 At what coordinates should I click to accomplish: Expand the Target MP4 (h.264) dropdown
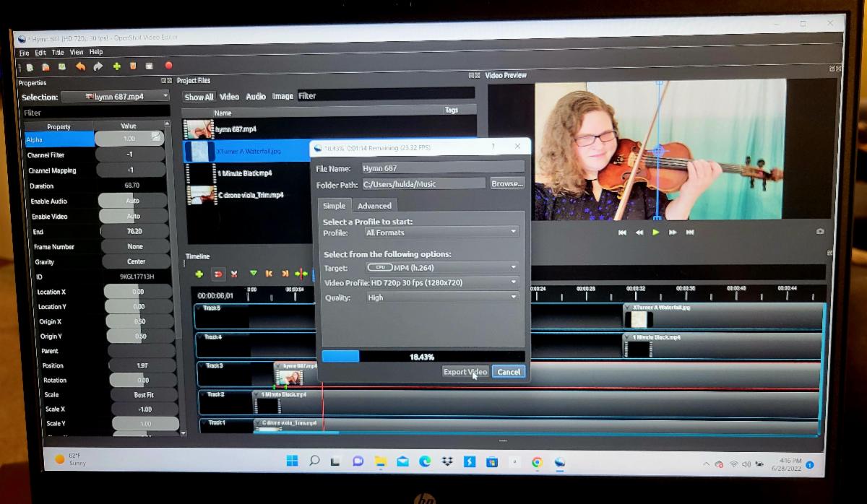[x=441, y=268]
